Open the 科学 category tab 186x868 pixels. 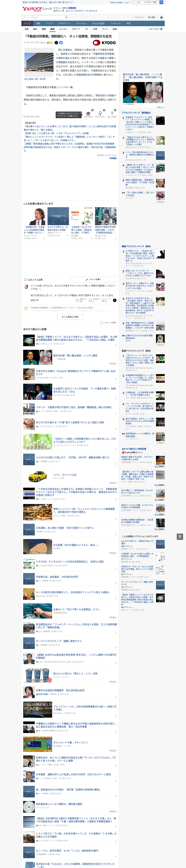coord(95,29)
